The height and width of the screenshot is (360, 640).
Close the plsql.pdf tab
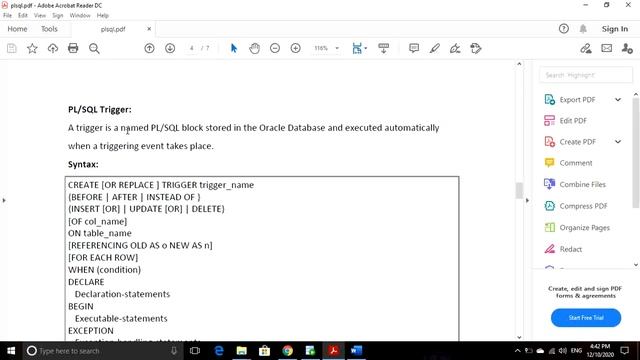coord(149,29)
